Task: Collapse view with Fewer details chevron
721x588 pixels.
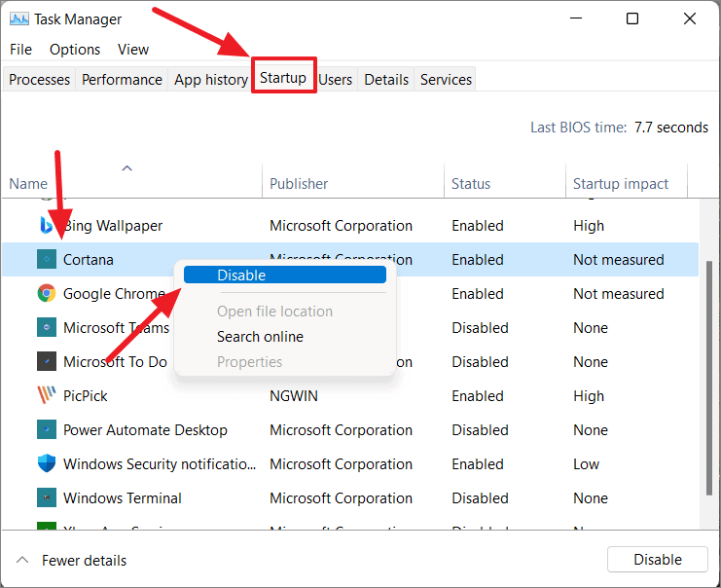Action: [22, 560]
